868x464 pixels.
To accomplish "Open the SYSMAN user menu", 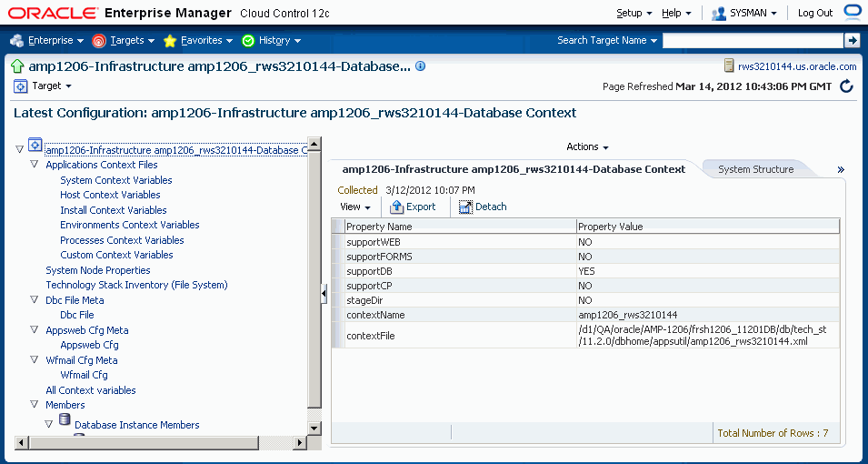I will coord(744,13).
